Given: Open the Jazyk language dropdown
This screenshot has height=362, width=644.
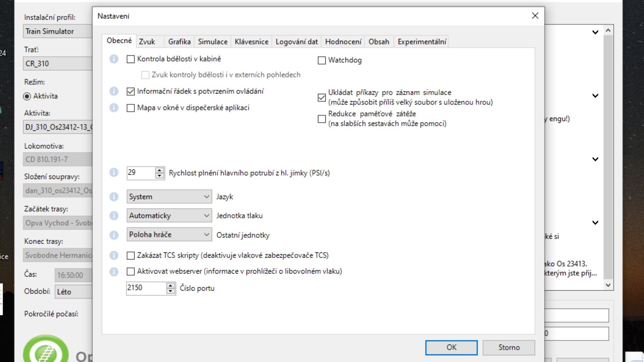Looking at the screenshot, I should (x=169, y=197).
